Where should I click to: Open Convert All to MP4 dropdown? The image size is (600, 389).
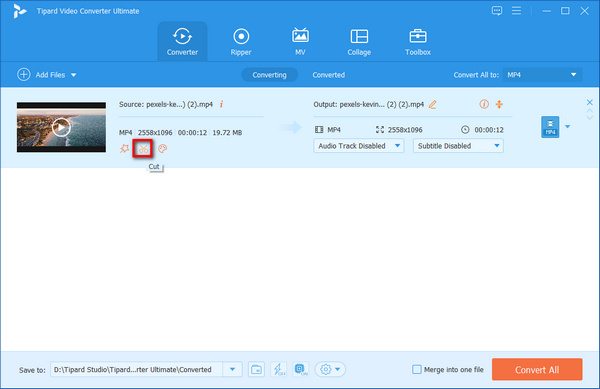542,75
